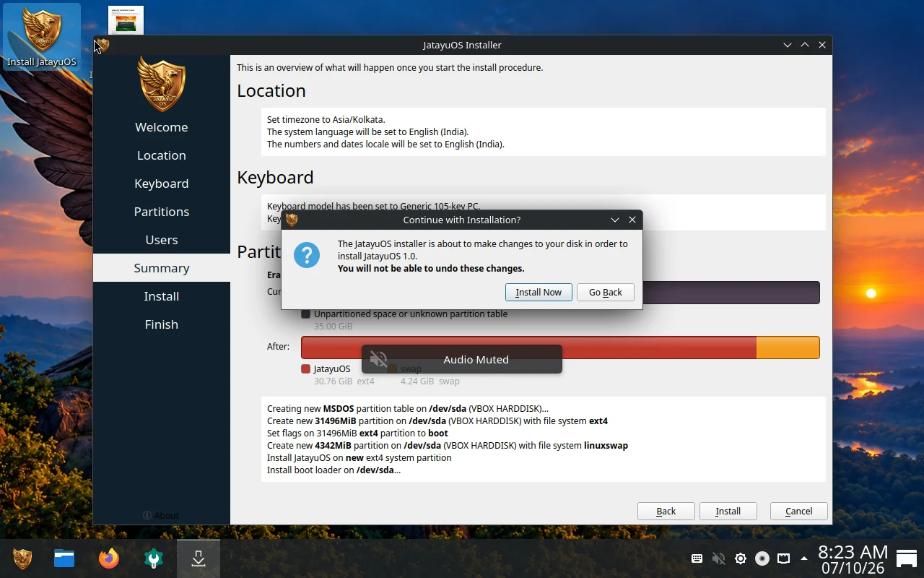
Task: Go to the Keyboard step in sidebar
Action: pyautogui.click(x=162, y=184)
